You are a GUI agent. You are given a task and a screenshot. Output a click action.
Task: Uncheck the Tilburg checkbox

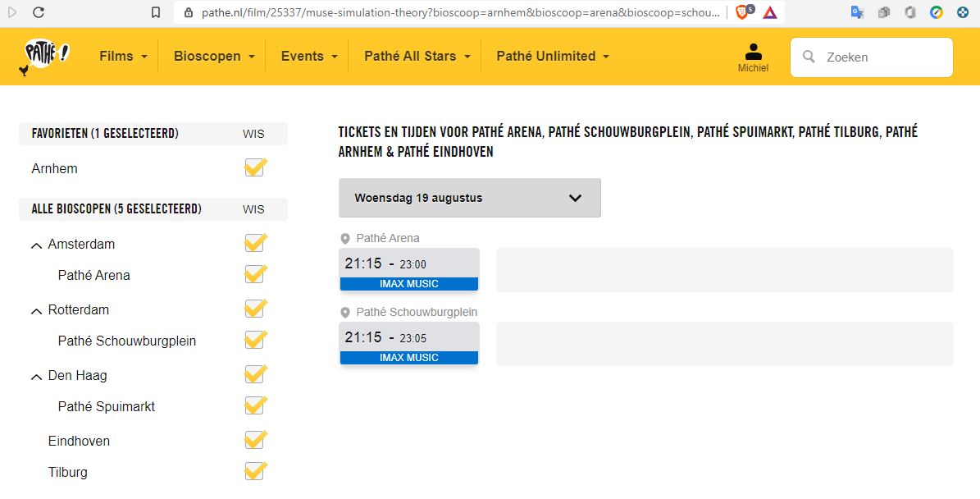point(255,471)
